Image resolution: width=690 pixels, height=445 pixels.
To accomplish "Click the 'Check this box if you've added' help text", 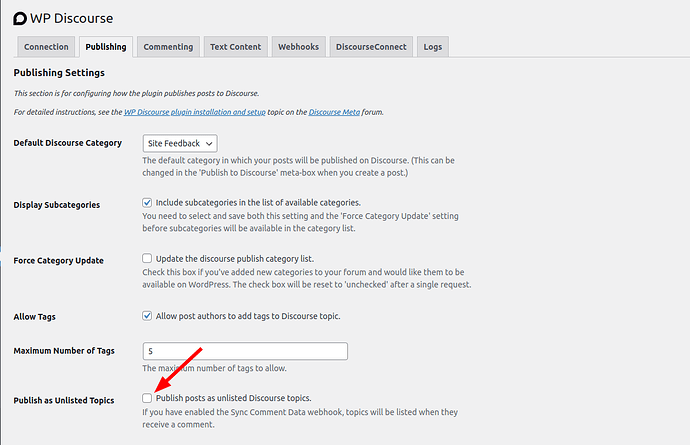I will click(x=306, y=278).
